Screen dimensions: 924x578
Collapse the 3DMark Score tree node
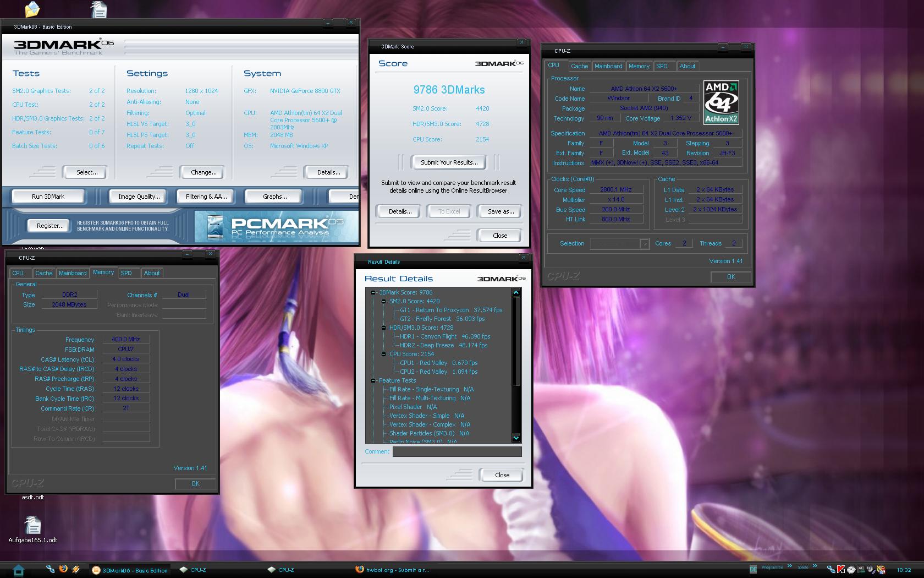pos(373,292)
